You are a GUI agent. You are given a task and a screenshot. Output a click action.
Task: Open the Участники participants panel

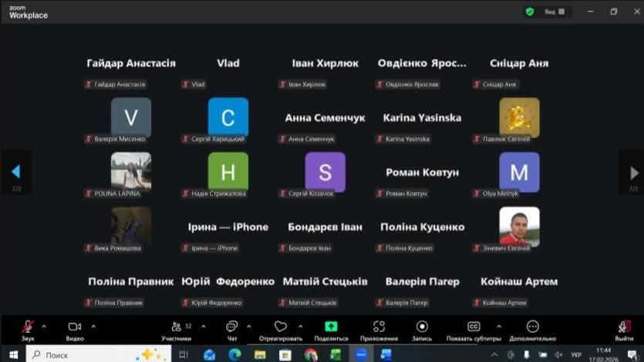click(x=177, y=327)
